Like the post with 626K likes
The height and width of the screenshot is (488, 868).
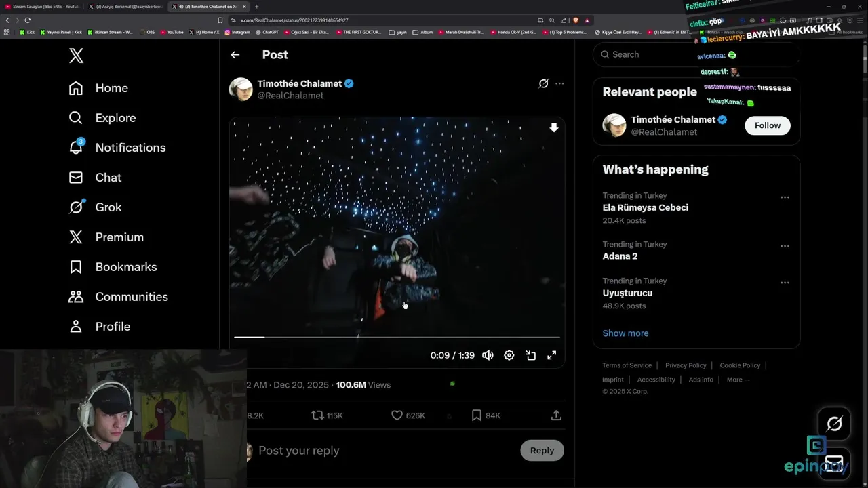pos(408,415)
